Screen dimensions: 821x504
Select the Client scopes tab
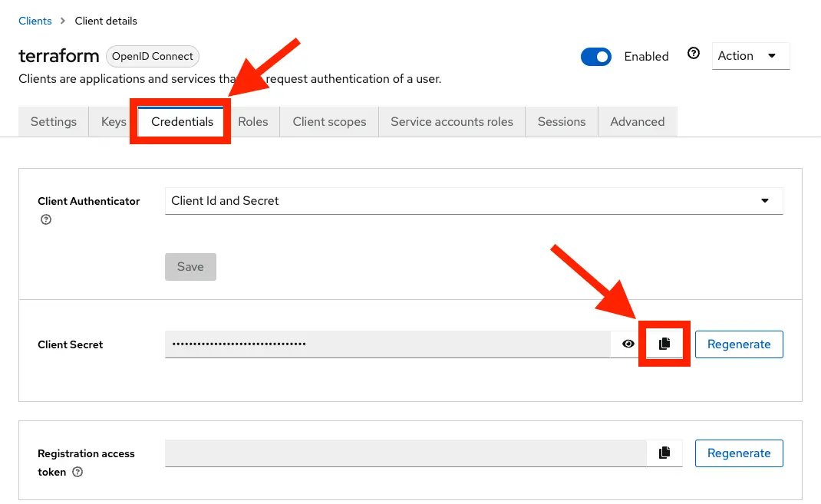click(x=328, y=121)
